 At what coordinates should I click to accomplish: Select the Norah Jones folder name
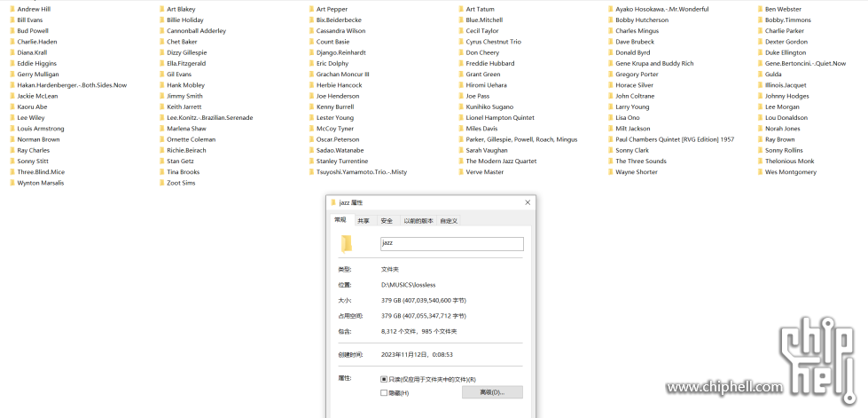pyautogui.click(x=782, y=129)
